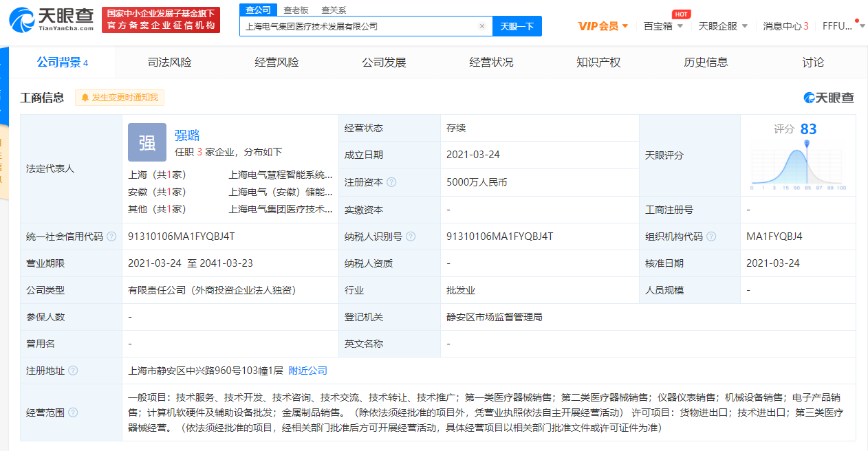Open 消息中心 notifications

coord(785,26)
